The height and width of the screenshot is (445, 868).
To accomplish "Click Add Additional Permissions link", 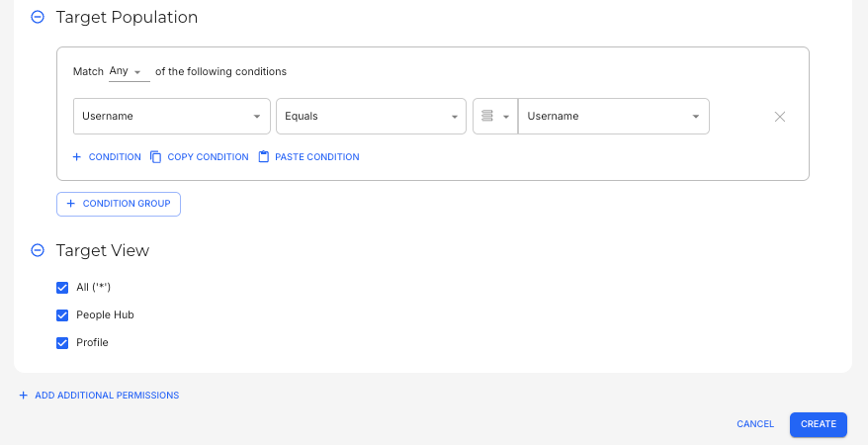I will pyautogui.click(x=107, y=396).
